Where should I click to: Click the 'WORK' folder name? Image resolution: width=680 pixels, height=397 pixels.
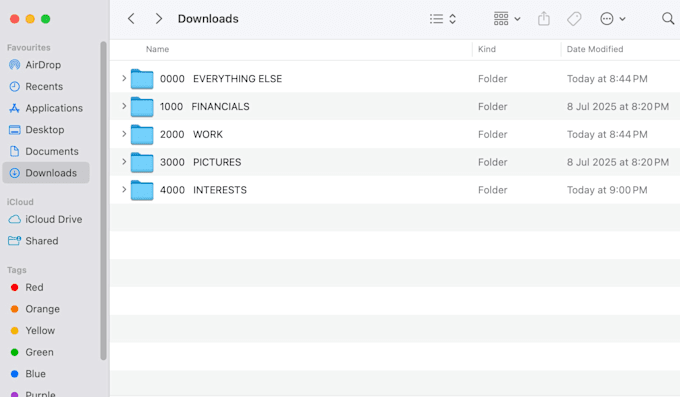click(x=208, y=134)
